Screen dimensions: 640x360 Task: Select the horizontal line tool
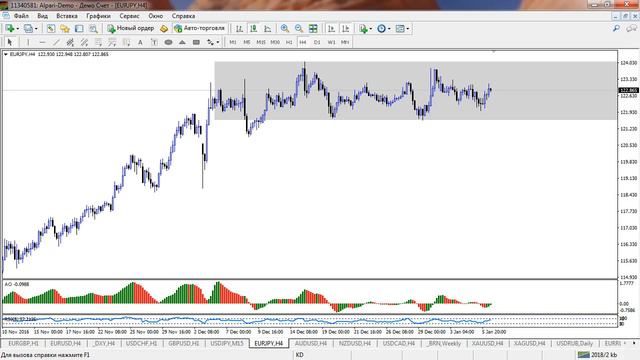42,42
